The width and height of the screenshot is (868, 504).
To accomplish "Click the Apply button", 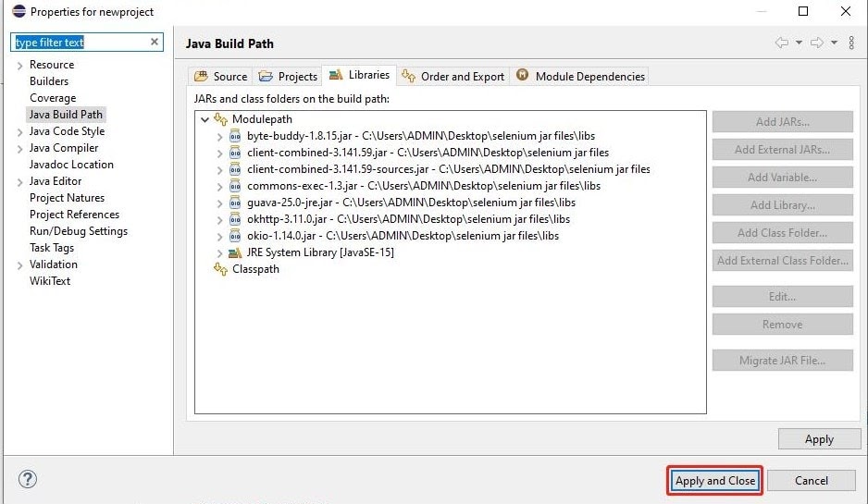I will pyautogui.click(x=819, y=439).
